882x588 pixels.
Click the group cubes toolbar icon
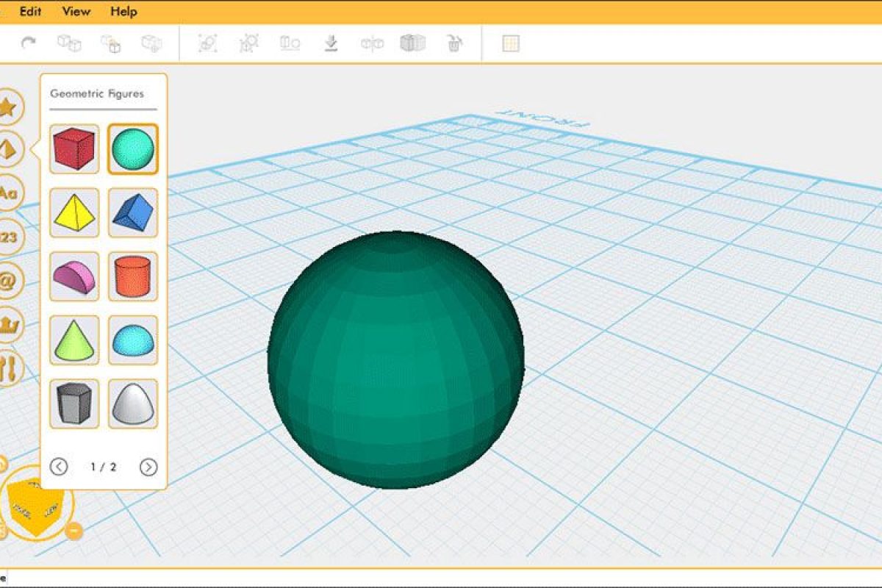point(151,43)
